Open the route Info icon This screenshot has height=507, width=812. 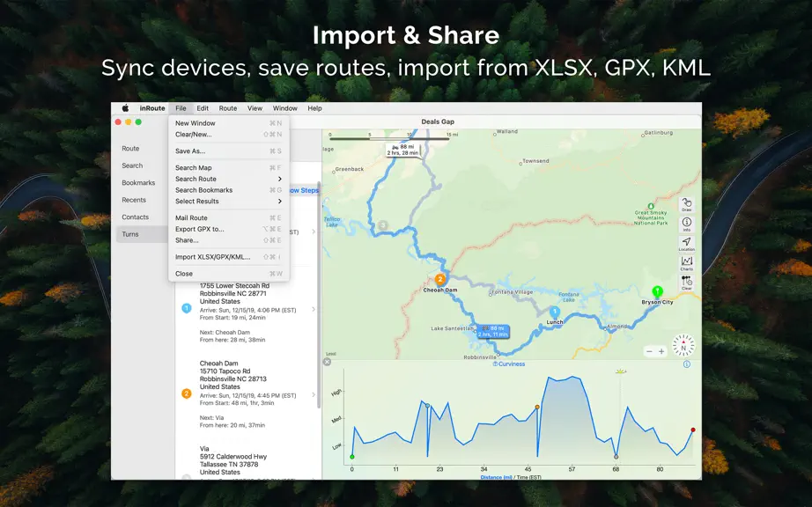687,224
